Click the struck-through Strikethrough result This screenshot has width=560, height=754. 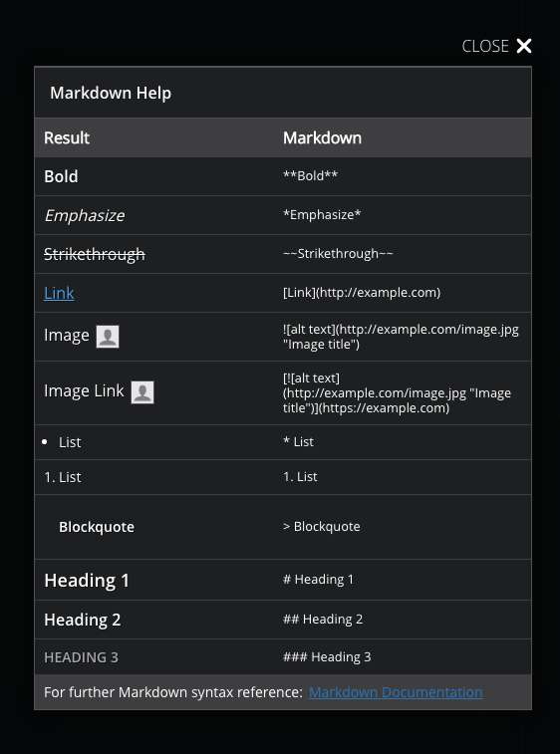95,254
